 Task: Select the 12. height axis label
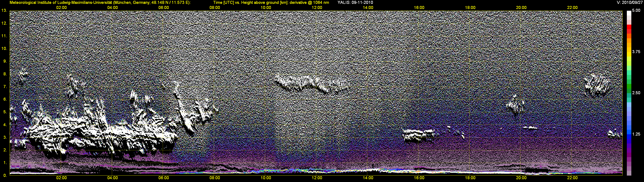[4, 23]
